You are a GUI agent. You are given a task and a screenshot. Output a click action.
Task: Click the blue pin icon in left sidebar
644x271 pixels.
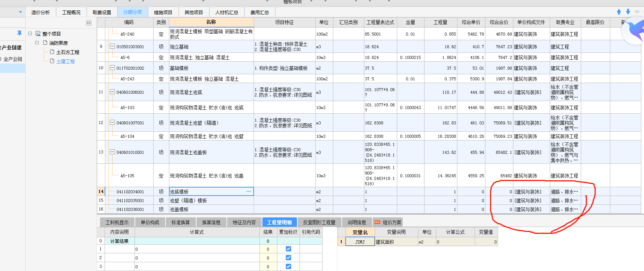pyautogui.click(x=19, y=34)
